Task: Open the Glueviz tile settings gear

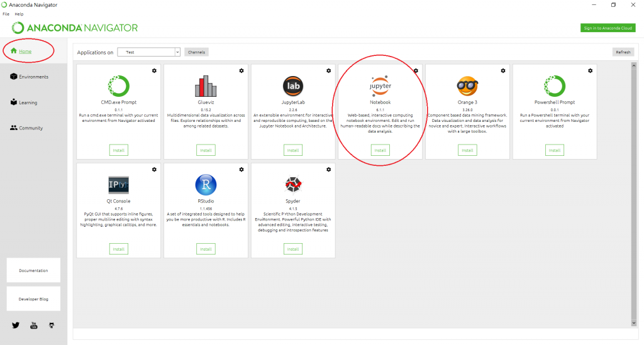Action: [241, 70]
